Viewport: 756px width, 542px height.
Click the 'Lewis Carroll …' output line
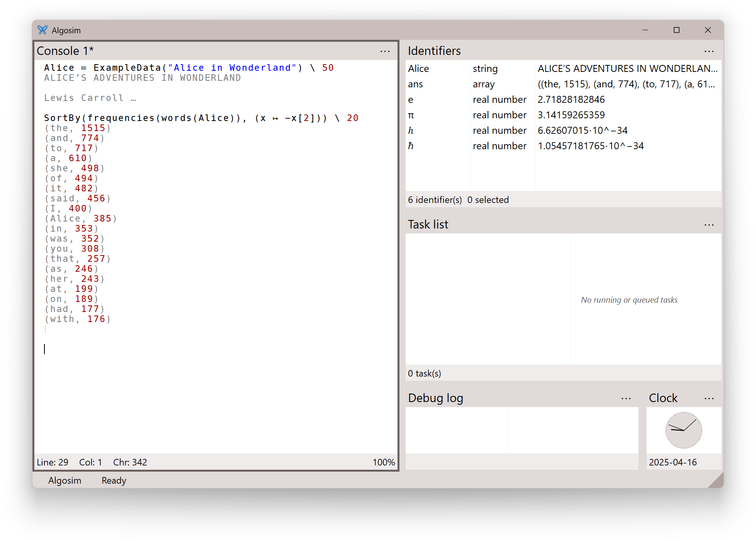(x=90, y=98)
